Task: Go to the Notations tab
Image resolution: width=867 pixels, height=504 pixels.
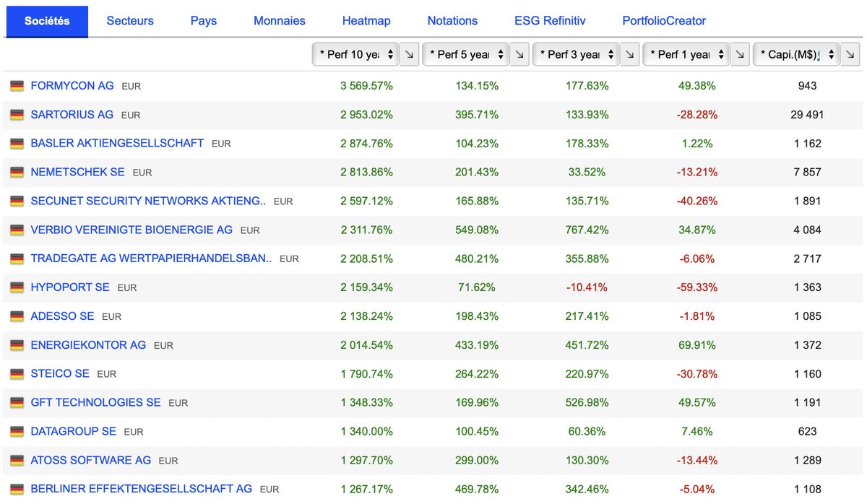Action: coord(452,21)
